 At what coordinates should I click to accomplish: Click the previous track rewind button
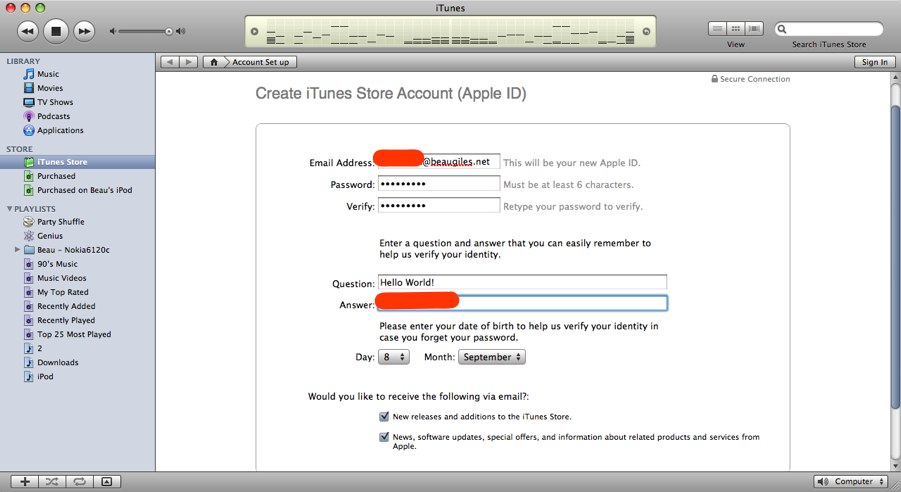click(x=27, y=31)
